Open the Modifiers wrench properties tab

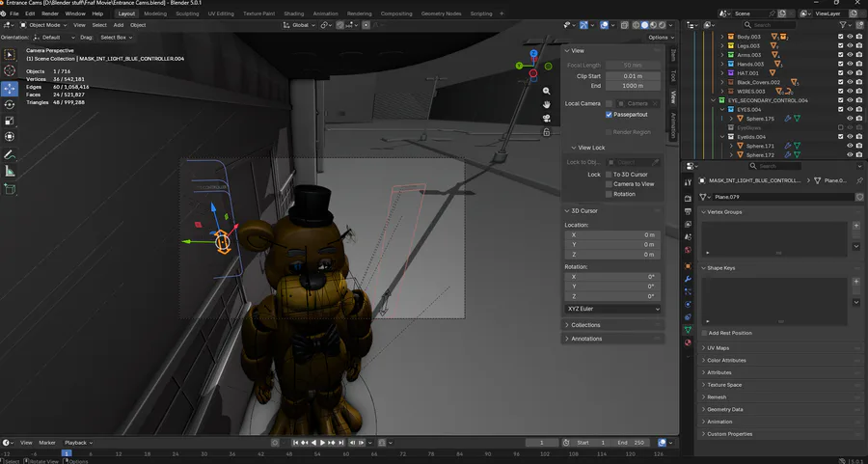click(x=688, y=279)
